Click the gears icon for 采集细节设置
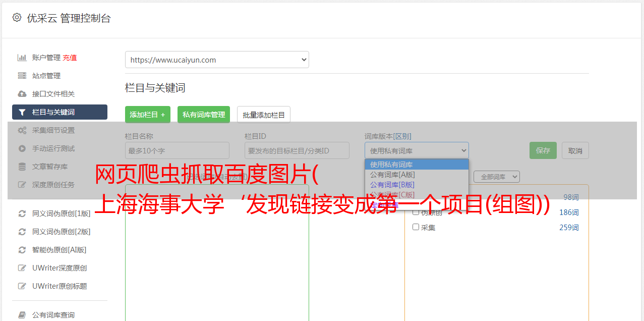 pyautogui.click(x=22, y=130)
